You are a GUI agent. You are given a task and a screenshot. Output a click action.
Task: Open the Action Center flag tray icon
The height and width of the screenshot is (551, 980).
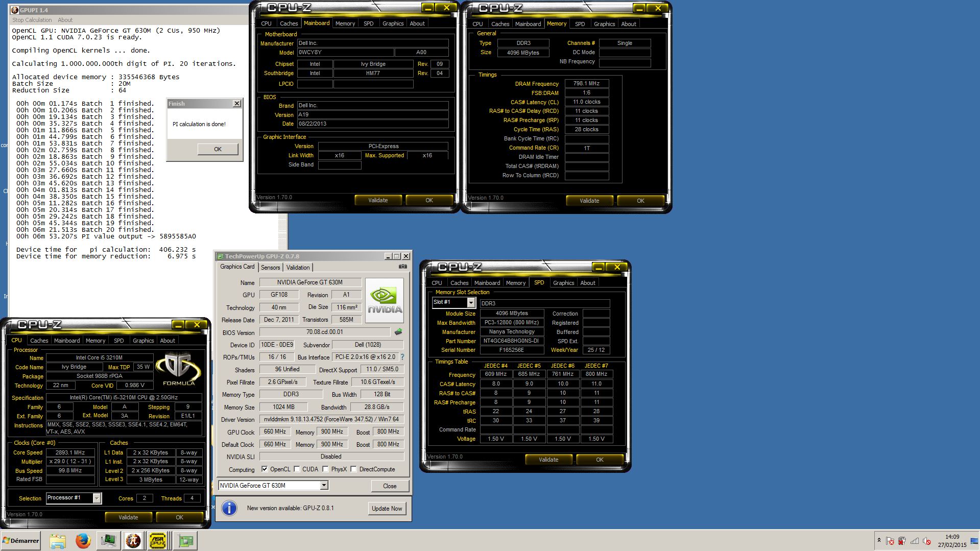click(890, 541)
